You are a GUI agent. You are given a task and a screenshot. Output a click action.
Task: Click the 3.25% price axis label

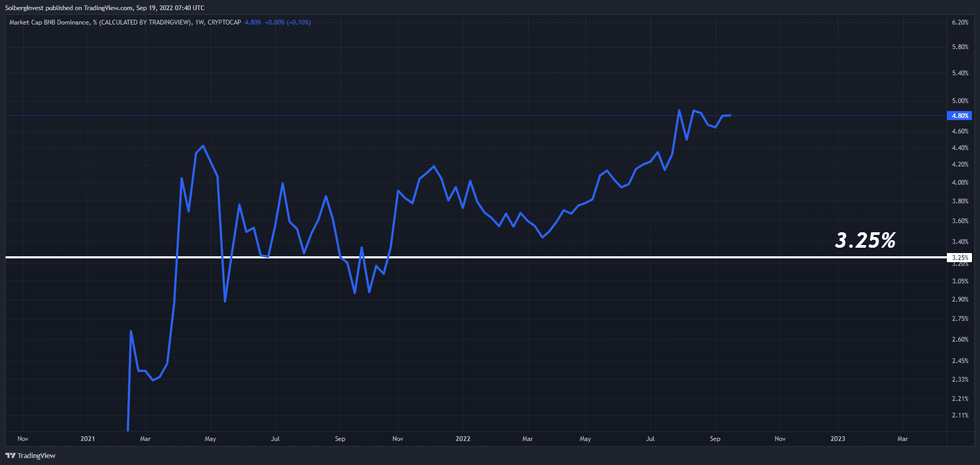[x=959, y=257]
